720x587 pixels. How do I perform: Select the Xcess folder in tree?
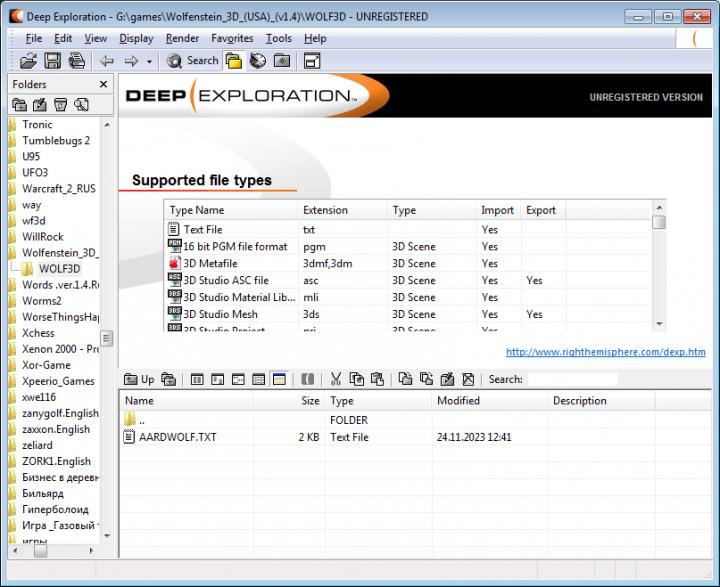pos(38,333)
